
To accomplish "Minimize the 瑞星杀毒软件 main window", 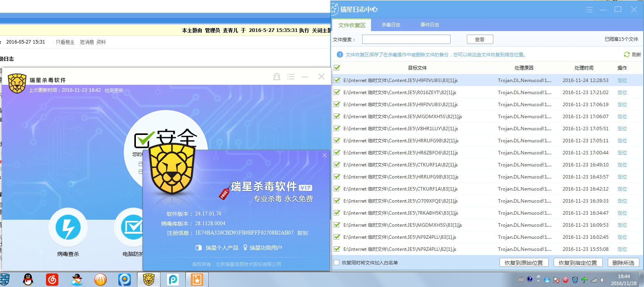I will click(305, 77).
